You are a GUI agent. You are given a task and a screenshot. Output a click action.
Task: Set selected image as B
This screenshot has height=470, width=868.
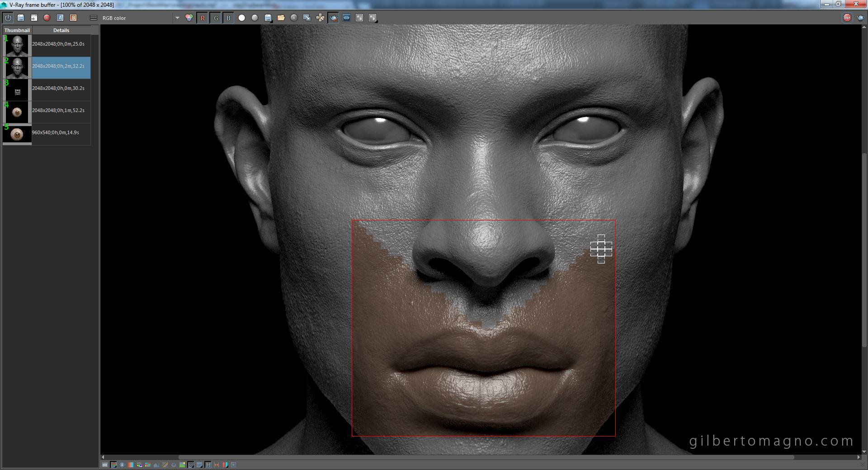pyautogui.click(x=73, y=18)
